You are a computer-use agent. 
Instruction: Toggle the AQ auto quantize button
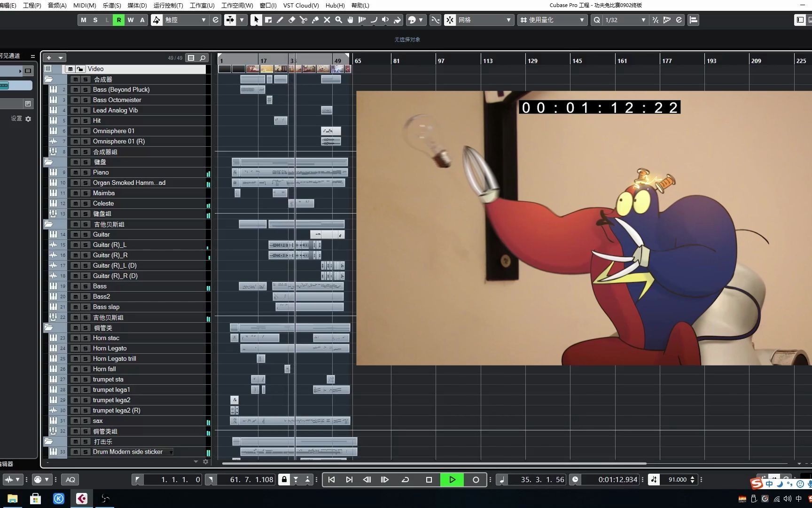pyautogui.click(x=70, y=480)
